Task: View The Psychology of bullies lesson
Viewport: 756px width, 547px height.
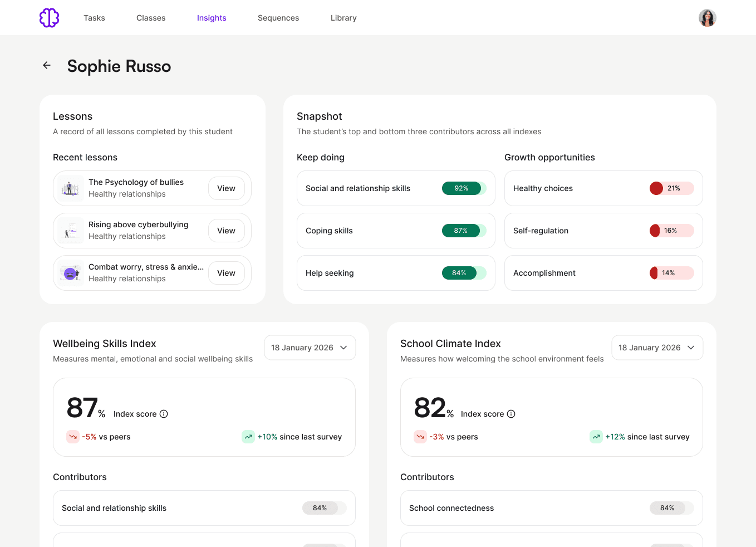Action: coord(226,188)
